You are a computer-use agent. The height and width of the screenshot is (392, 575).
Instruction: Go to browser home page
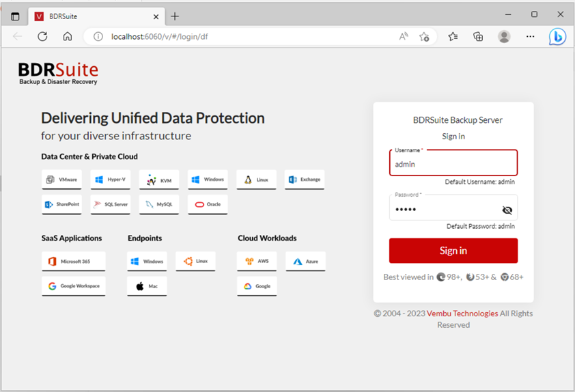(x=68, y=36)
